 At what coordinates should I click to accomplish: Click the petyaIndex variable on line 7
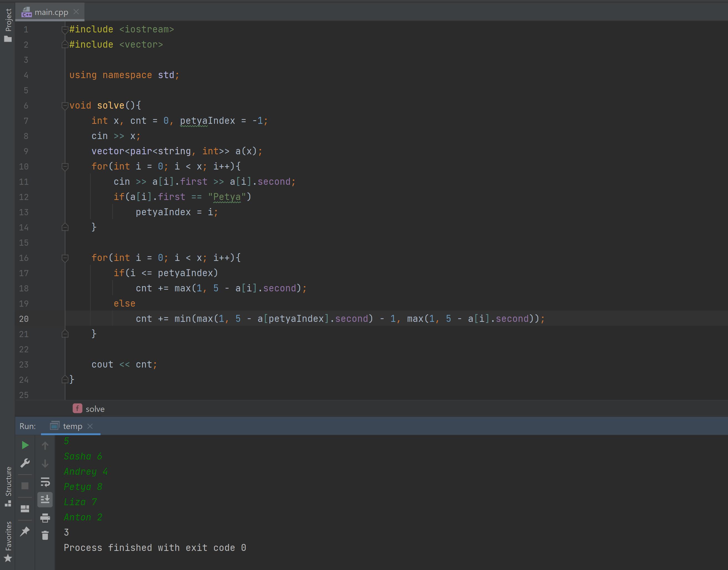(207, 121)
